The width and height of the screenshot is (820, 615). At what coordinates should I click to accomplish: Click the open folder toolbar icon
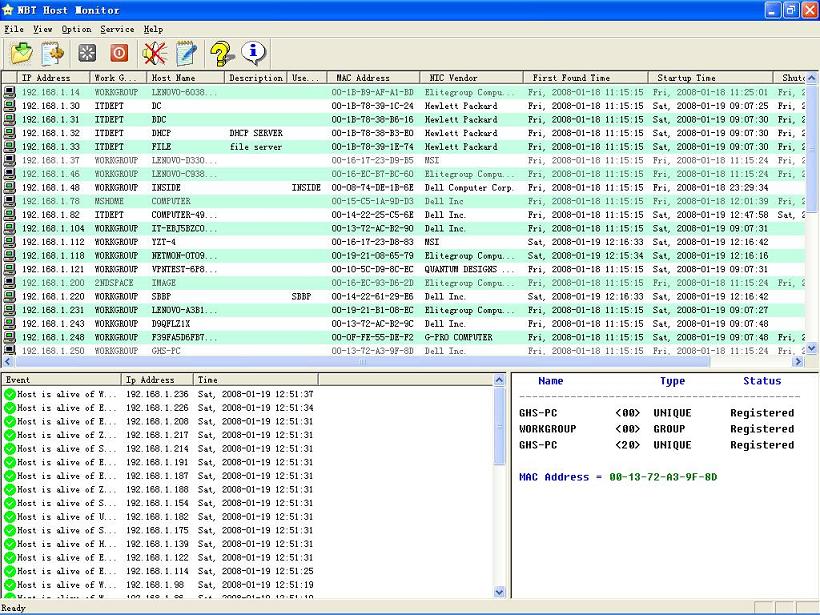tap(20, 53)
